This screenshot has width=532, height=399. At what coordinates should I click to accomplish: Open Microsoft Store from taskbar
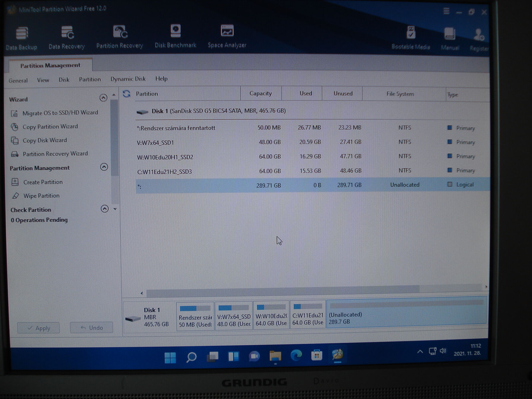coord(317,355)
